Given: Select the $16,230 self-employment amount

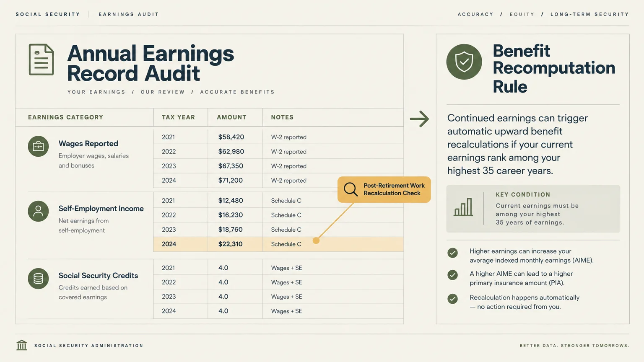Looking at the screenshot, I should [x=231, y=215].
